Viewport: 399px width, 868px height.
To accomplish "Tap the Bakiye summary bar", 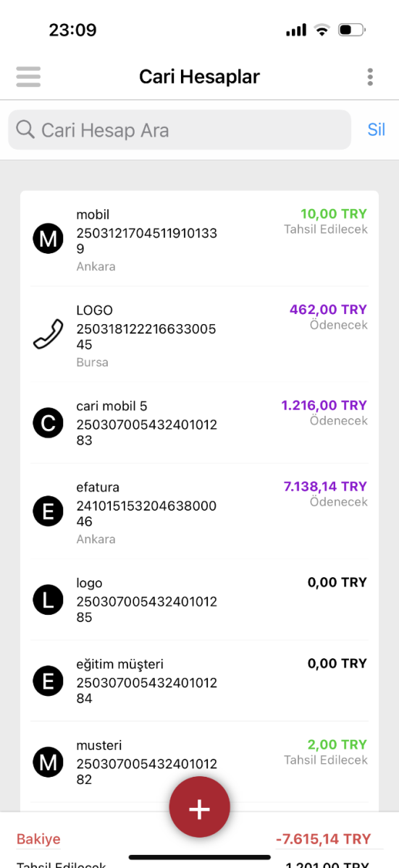I will coord(199,839).
